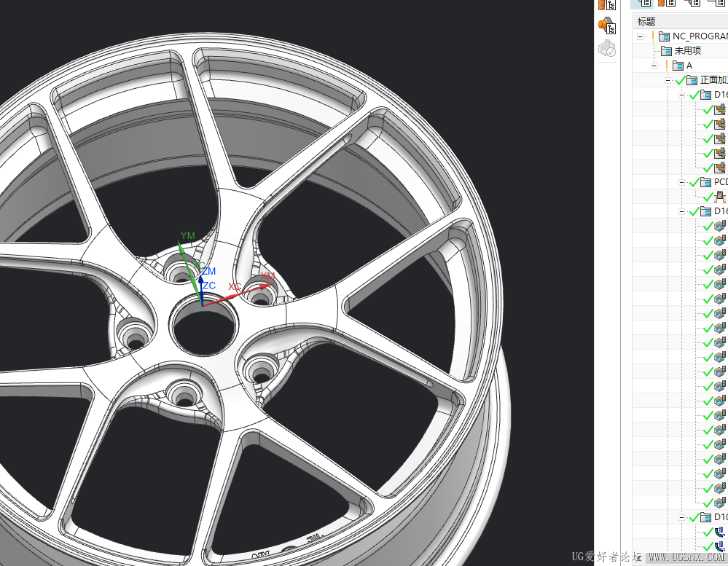The image size is (728, 566).
Task: Select the 未用项 folder
Action: point(681,50)
